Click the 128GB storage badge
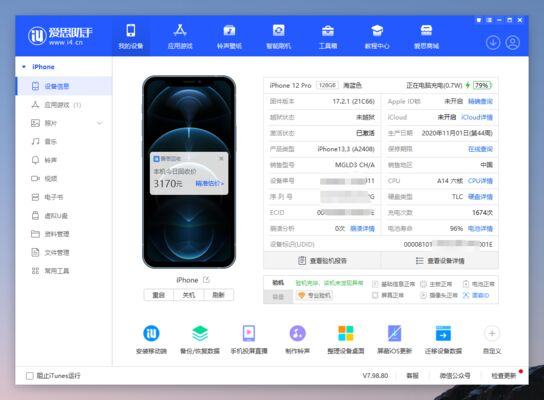The height and width of the screenshot is (400, 544). [x=327, y=85]
